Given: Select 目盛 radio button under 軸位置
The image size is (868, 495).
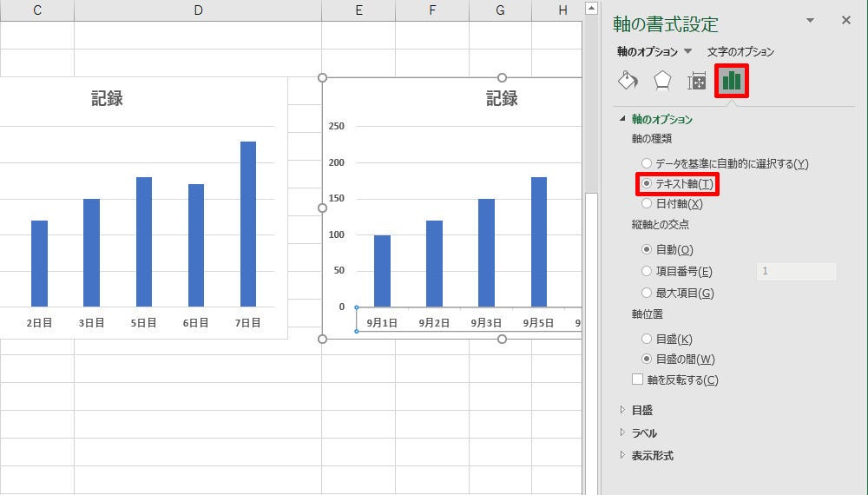Looking at the screenshot, I should click(x=647, y=339).
